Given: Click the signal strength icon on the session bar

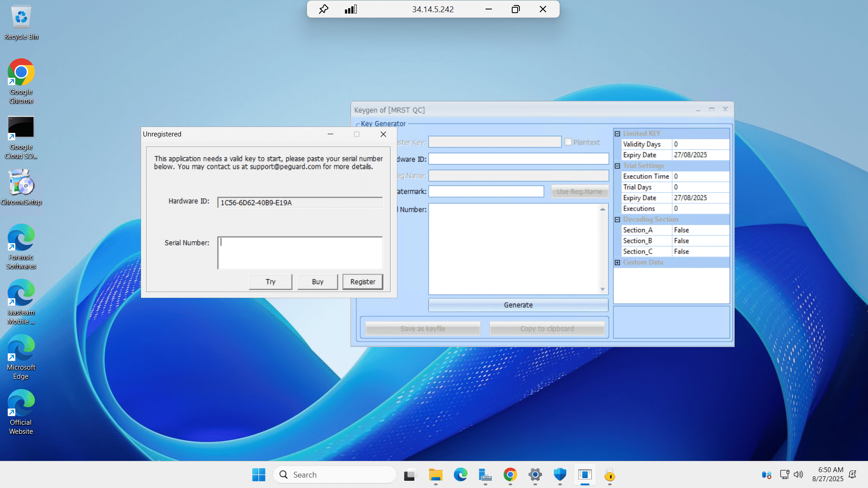Looking at the screenshot, I should point(351,9).
